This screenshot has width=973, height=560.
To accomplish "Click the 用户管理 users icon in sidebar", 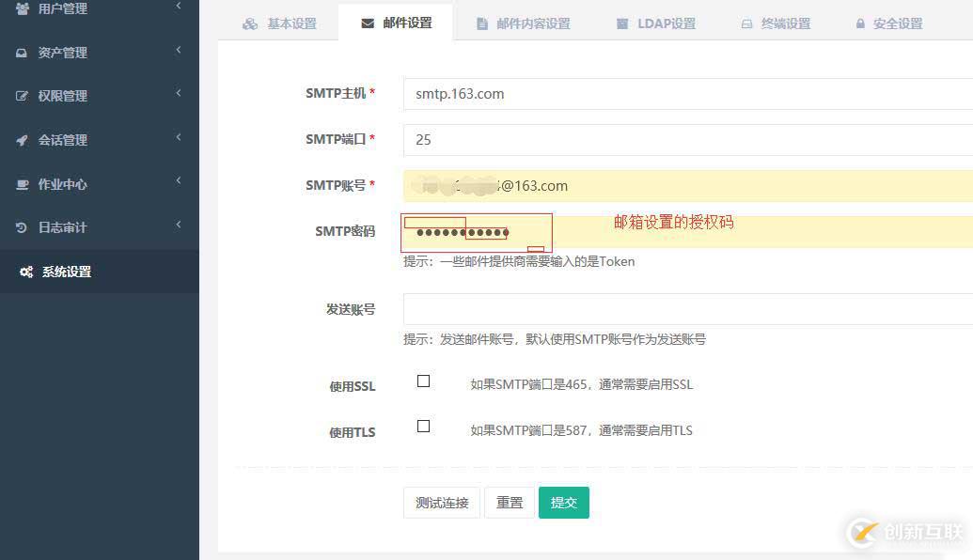I will [x=24, y=8].
